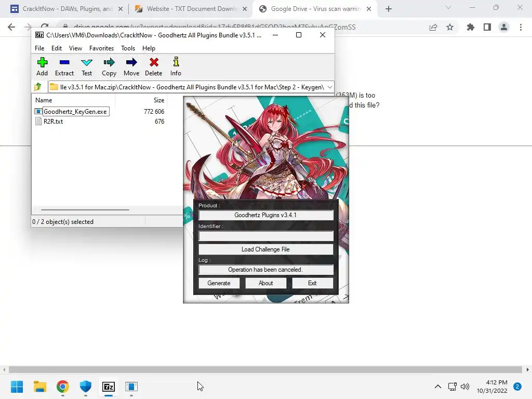Viewport: 532px width, 399px height.
Task: Open Chrome tab search chevron
Action: click(x=448, y=7)
